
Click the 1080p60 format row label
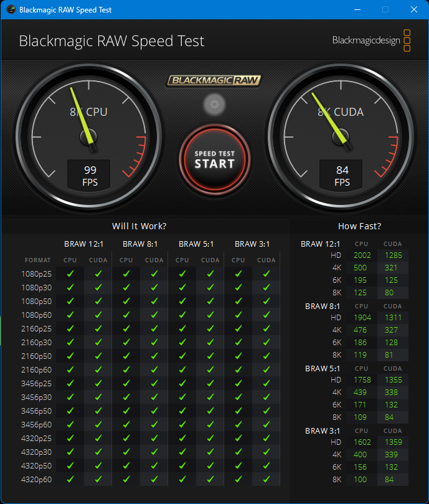click(36, 315)
